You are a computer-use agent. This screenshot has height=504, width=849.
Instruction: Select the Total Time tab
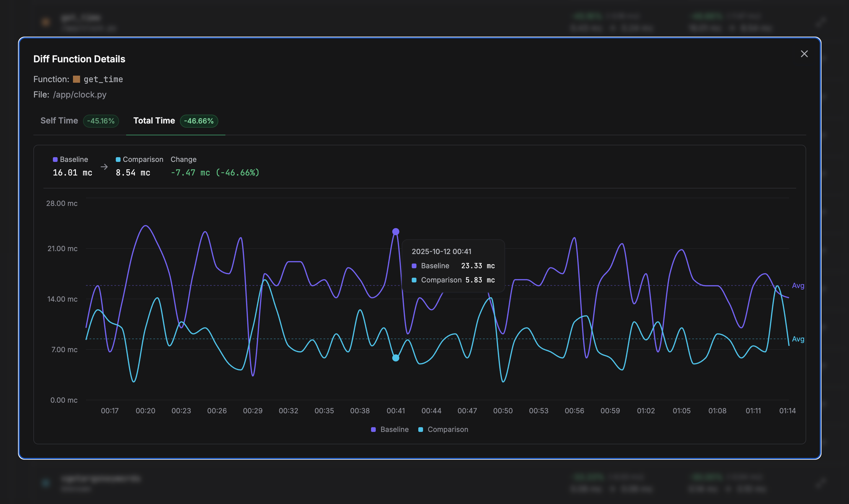154,121
